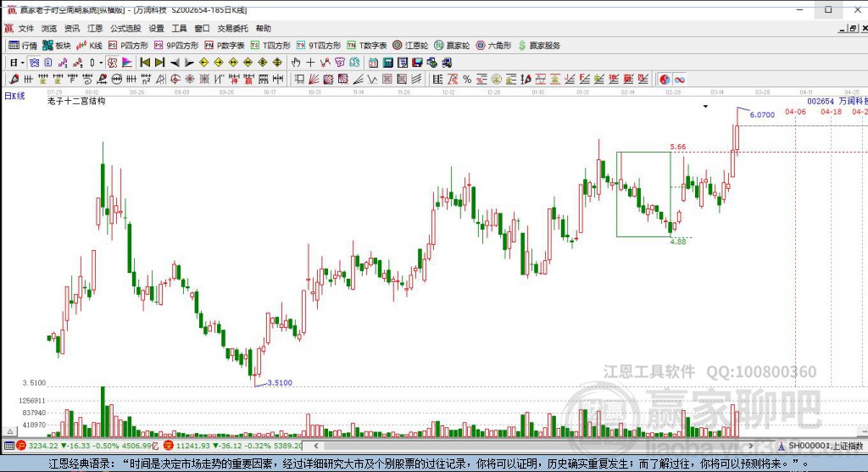The image size is (868, 472).
Task: Open the 板块 sector view
Action: tap(57, 46)
